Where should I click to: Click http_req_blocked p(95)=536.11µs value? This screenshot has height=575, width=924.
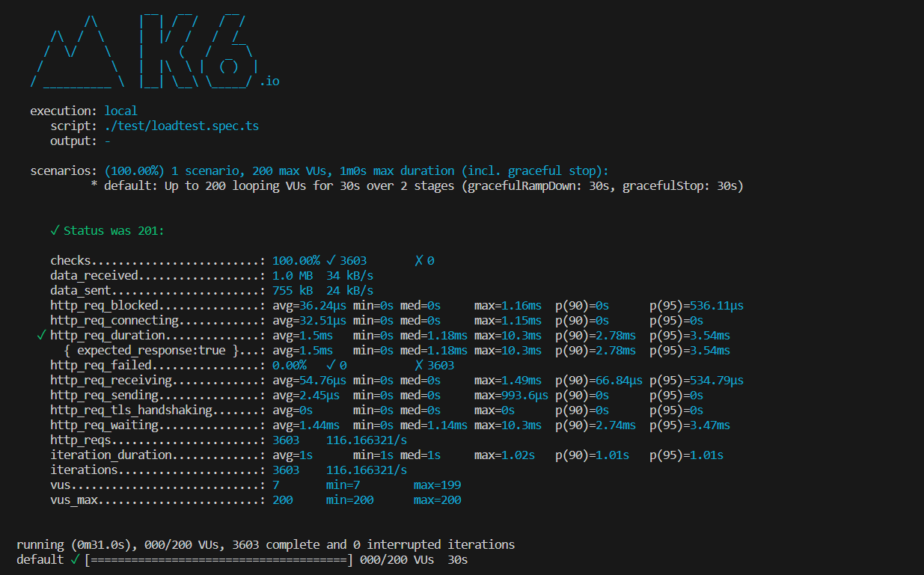[x=697, y=305]
